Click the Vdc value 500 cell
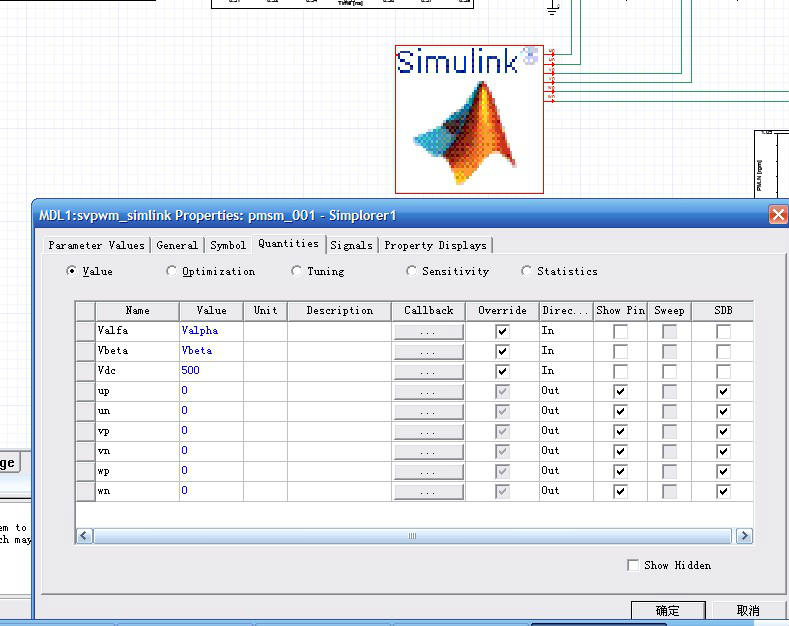Viewport: 789px width, 626px height. point(211,371)
